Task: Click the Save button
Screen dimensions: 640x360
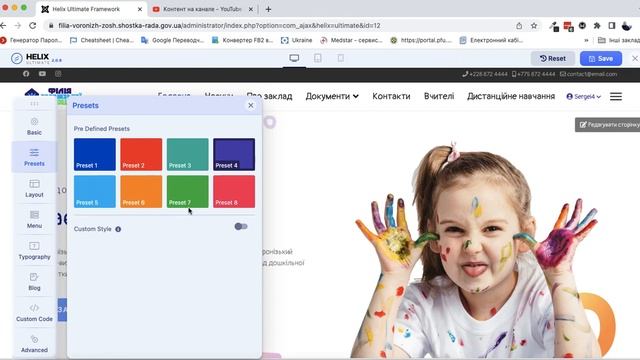Action: click(x=601, y=58)
